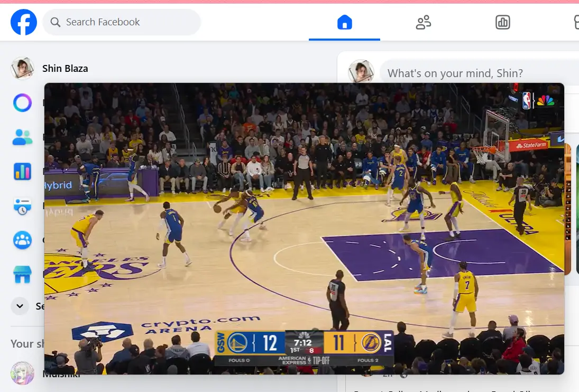Click the Facebook logo

tap(24, 22)
